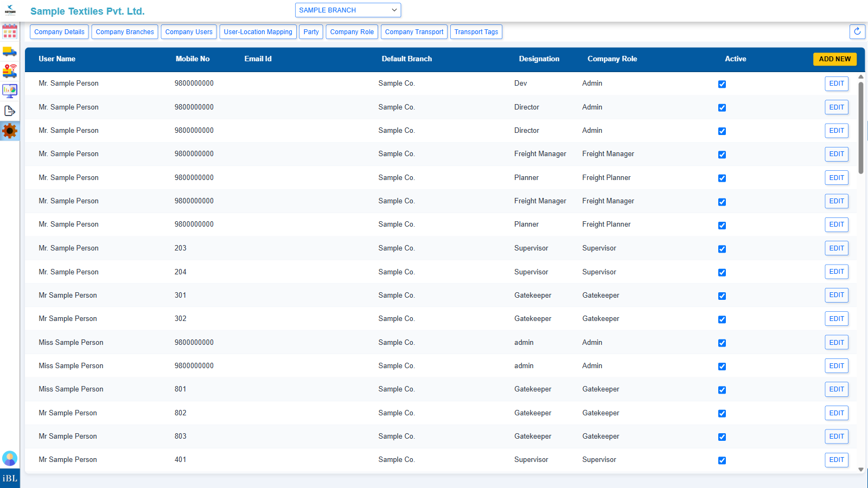Click the Designation column header

[539, 59]
